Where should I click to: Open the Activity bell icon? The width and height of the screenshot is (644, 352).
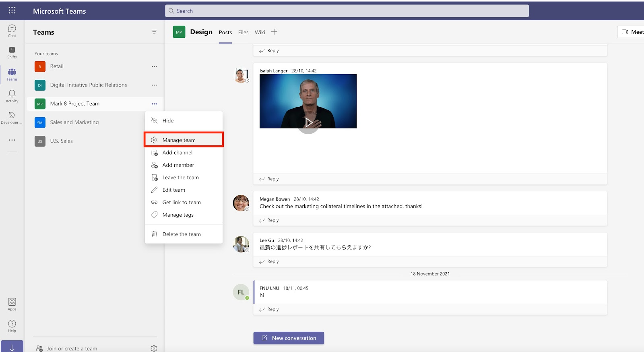pos(12,96)
